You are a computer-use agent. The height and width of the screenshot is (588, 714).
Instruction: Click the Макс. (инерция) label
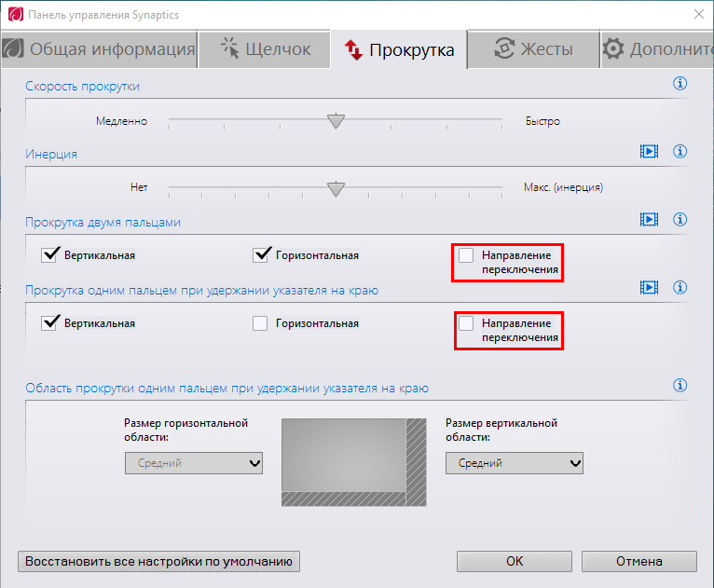coord(563,187)
